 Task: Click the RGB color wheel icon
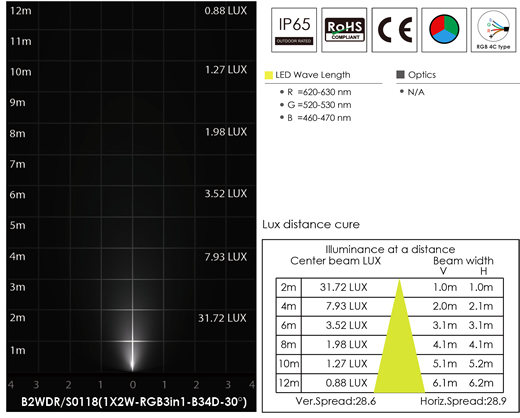[x=444, y=30]
